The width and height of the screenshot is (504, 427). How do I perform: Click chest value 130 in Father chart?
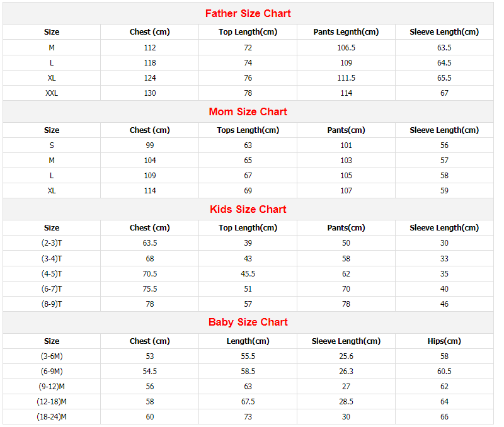coord(150,93)
